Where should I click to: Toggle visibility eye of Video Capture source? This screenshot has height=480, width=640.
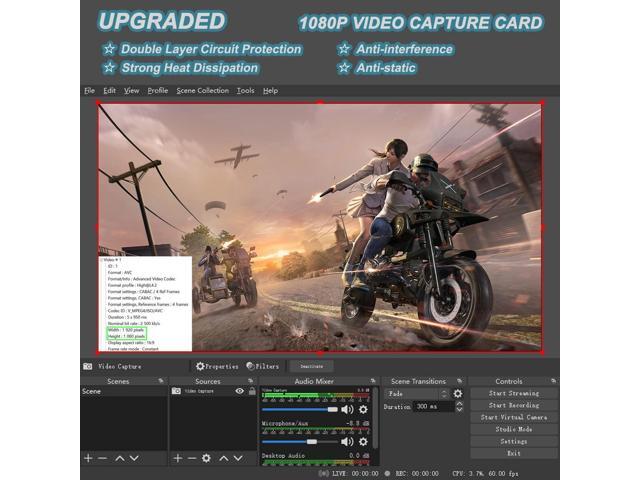(240, 391)
